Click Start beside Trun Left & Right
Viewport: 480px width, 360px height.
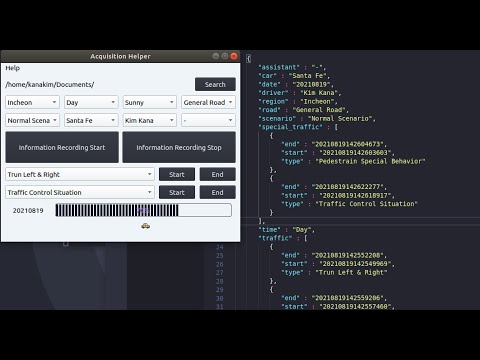click(x=177, y=174)
